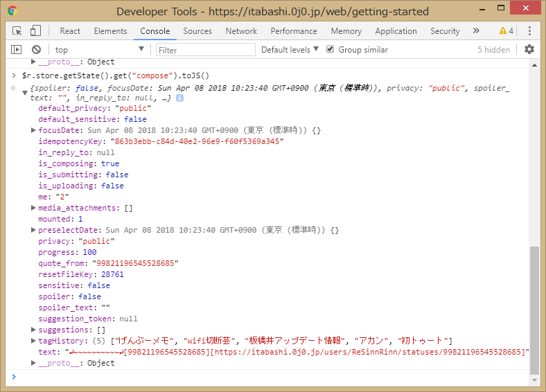Switch to the Elements tab
The image size is (546, 392).
(x=110, y=31)
